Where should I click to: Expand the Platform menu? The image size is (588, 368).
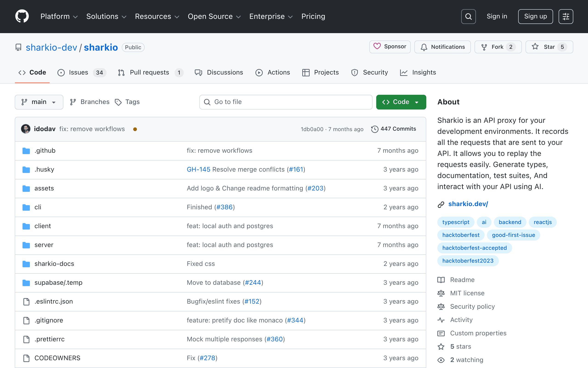click(x=59, y=16)
